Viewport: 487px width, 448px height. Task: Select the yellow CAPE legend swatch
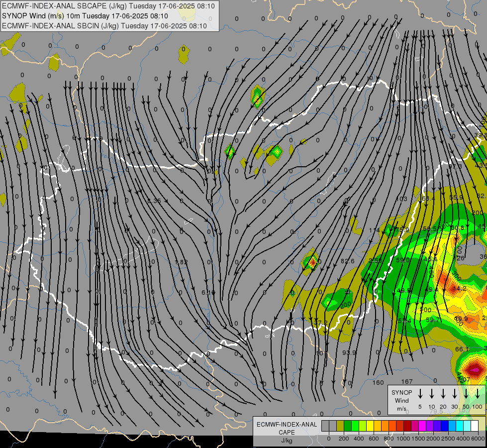click(x=370, y=426)
